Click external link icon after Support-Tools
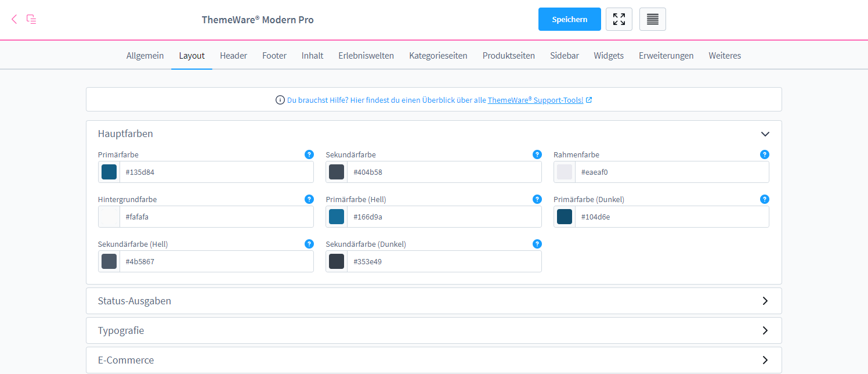Screen dimensions: 868x374 [x=589, y=100]
